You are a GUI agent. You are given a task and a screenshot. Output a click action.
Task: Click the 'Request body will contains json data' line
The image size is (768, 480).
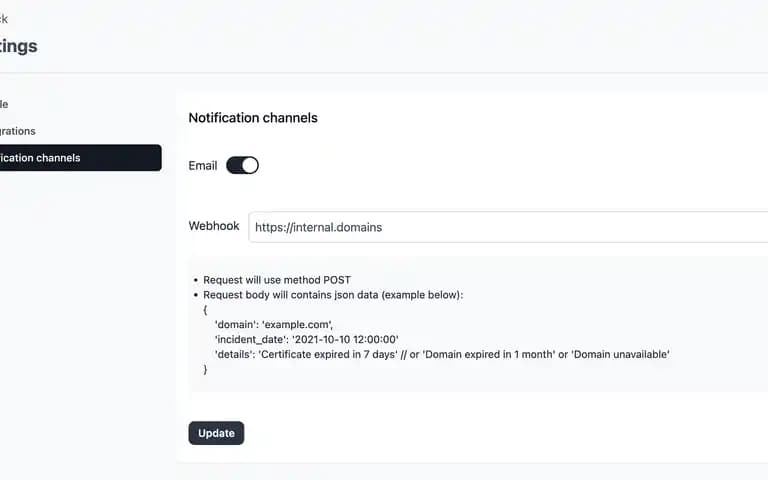point(333,295)
